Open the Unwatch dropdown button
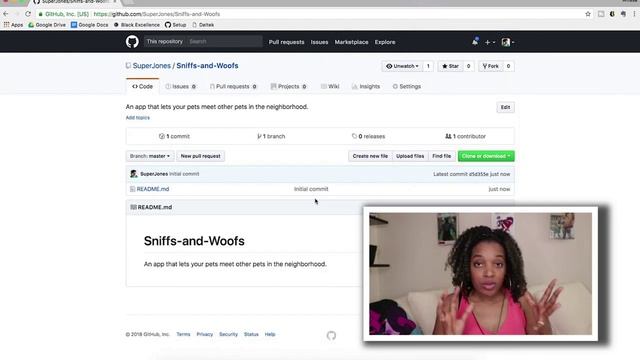640x360 pixels. coord(402,66)
